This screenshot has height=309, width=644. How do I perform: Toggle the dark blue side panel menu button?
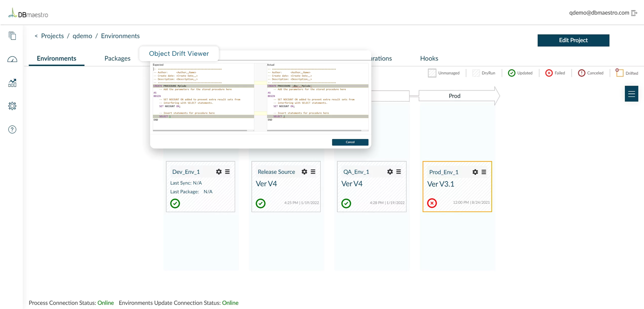click(x=631, y=94)
